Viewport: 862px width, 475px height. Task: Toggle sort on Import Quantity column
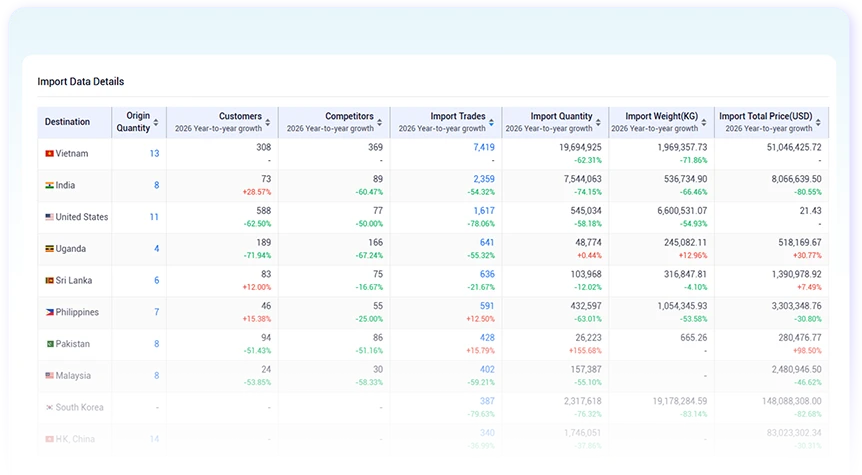598,122
